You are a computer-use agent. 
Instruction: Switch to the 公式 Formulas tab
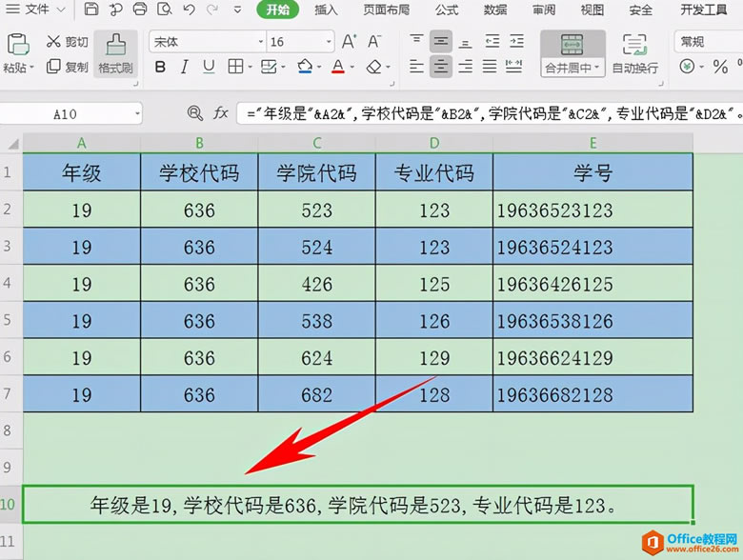click(x=447, y=10)
